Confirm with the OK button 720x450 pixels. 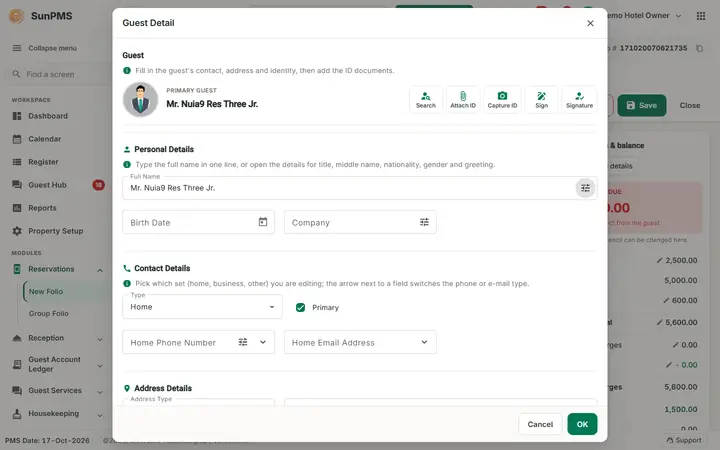[x=582, y=424]
